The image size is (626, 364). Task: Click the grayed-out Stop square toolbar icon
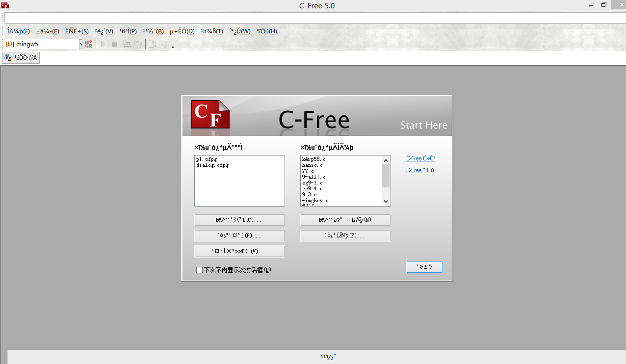tap(114, 44)
